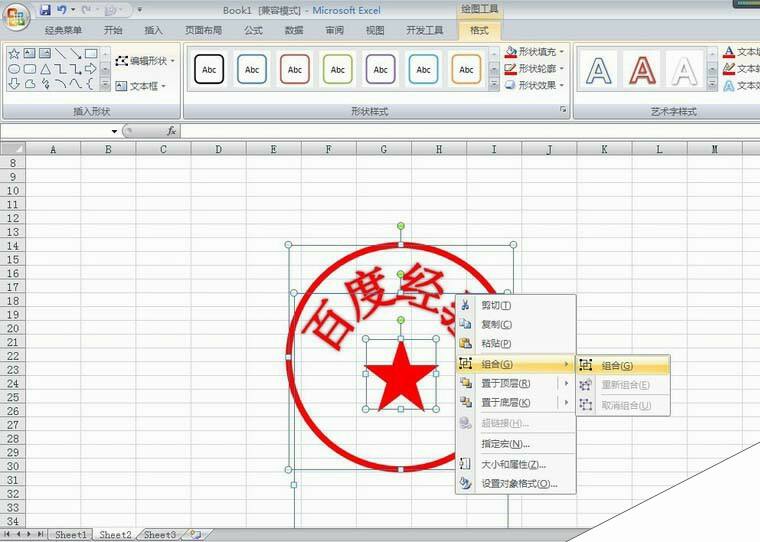This screenshot has height=542, width=760.
Task: Select row 12 header
Action: point(13,218)
